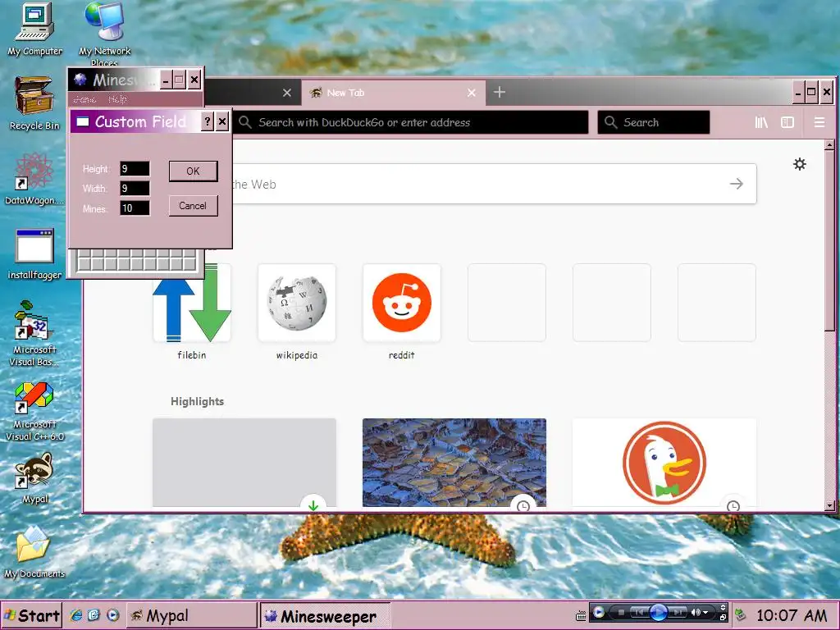Open browser library icon in toolbar

(761, 123)
